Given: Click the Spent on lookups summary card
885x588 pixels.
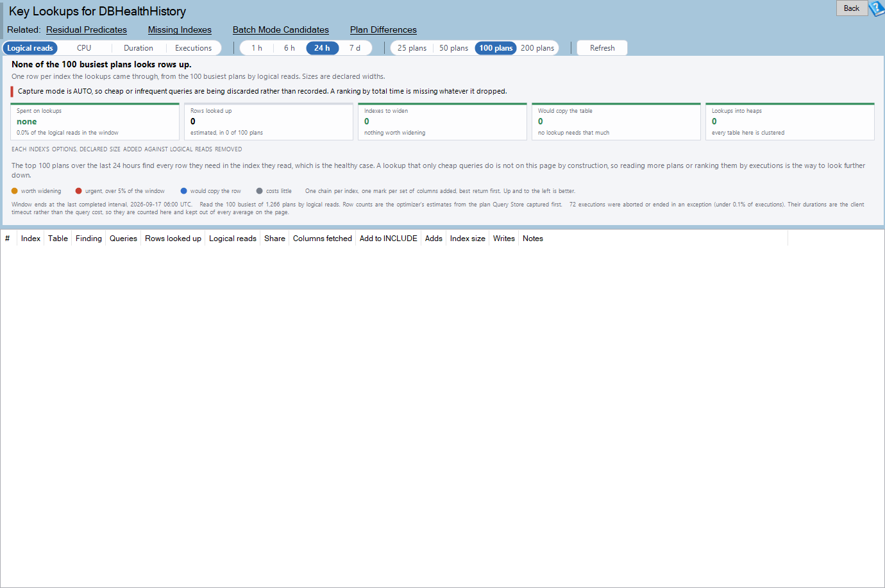Looking at the screenshot, I should [x=95, y=121].
